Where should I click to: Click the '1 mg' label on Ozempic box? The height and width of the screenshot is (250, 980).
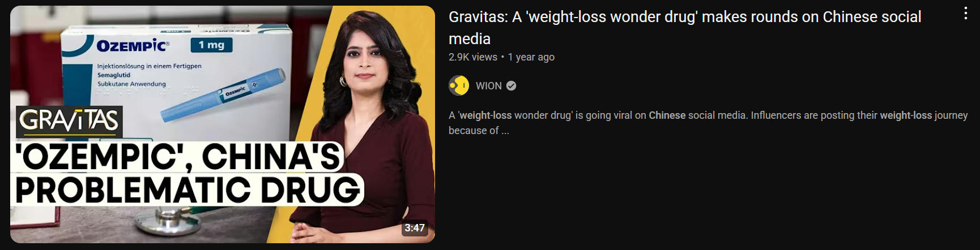pos(211,45)
